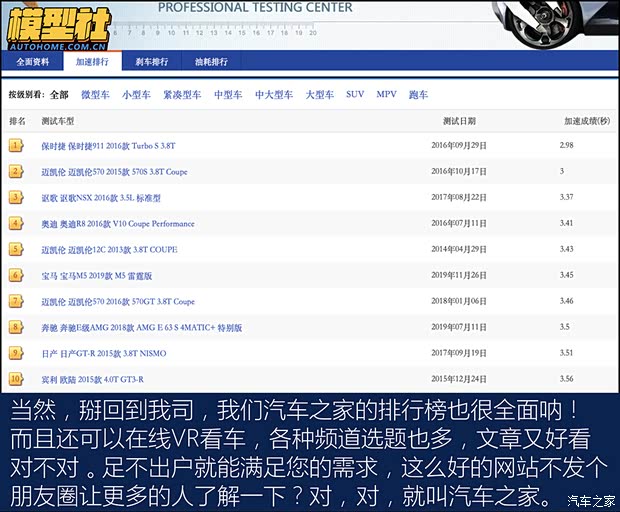The image size is (620, 512).
Task: Click the 模型社 autohome logo
Action: (x=58, y=28)
